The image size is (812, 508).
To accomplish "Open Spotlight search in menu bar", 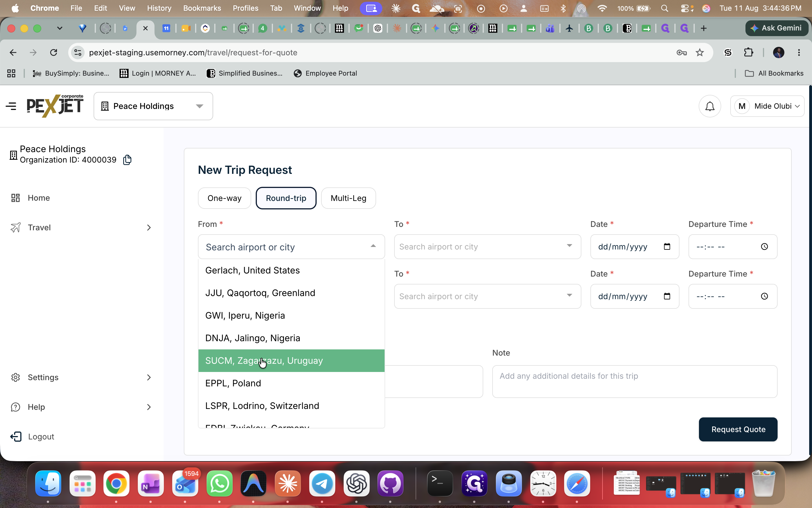I will pyautogui.click(x=664, y=8).
